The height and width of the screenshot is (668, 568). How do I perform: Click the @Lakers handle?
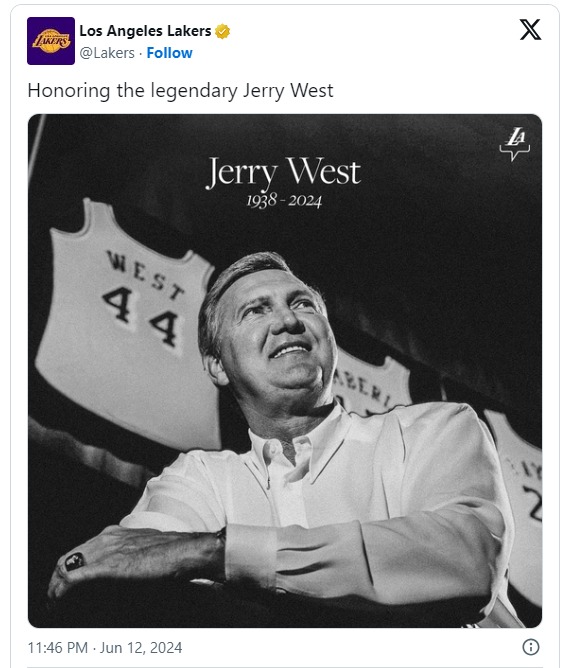click(107, 53)
